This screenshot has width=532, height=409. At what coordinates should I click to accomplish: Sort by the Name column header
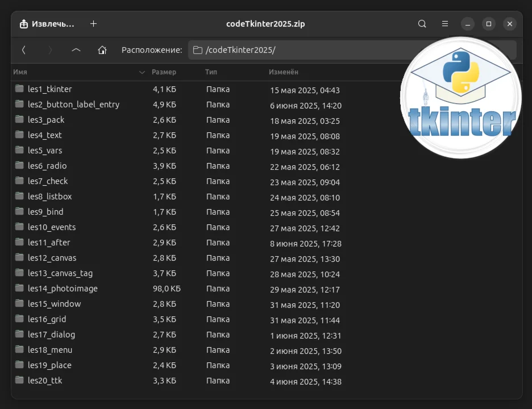pos(20,72)
